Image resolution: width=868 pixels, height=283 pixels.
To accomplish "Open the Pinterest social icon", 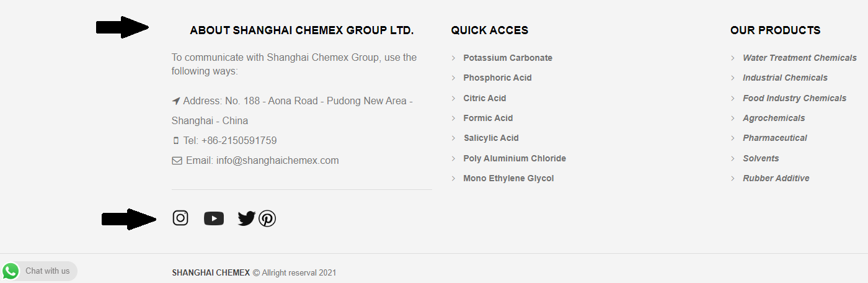I will tap(267, 218).
